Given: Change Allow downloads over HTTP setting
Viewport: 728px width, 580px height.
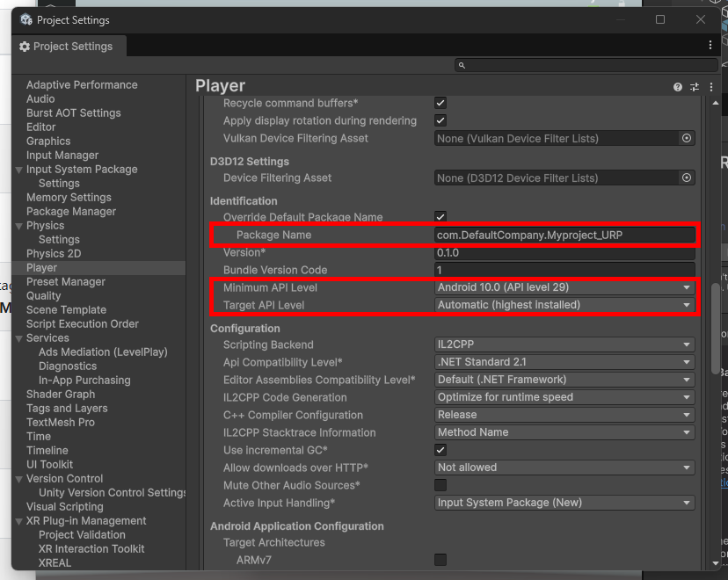Looking at the screenshot, I should tap(564, 468).
